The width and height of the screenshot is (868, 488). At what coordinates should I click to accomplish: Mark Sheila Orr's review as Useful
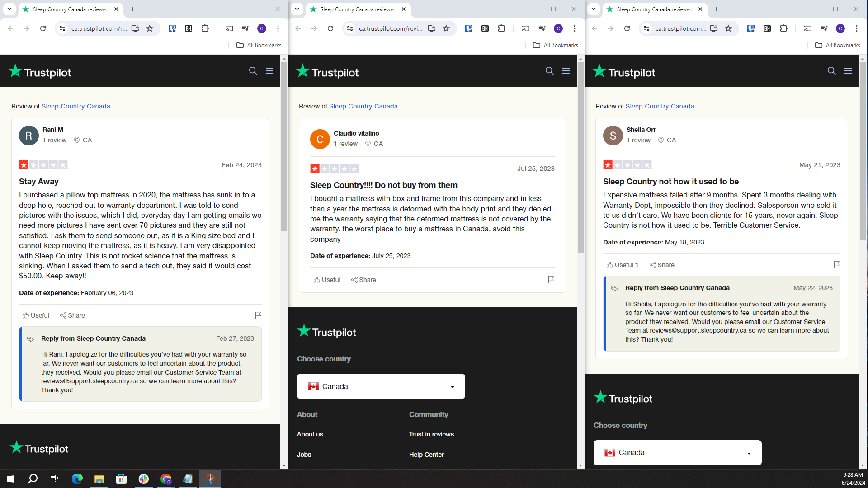[x=623, y=265]
